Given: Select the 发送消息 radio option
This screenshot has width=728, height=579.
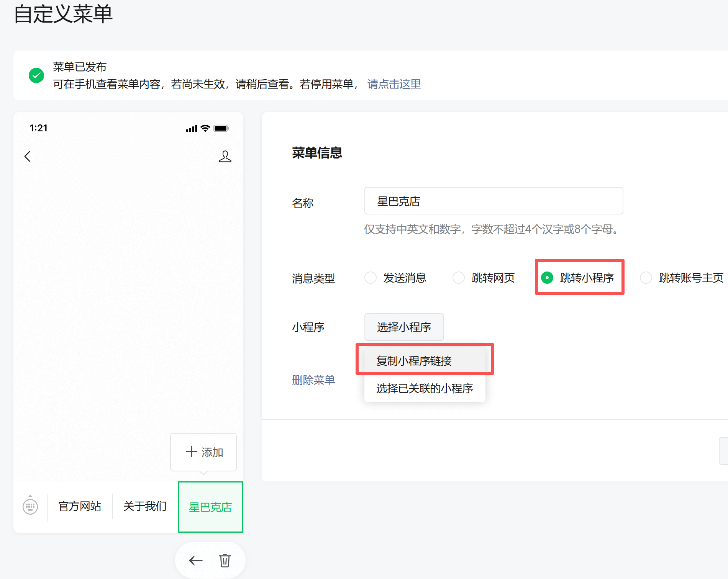Looking at the screenshot, I should (371, 278).
